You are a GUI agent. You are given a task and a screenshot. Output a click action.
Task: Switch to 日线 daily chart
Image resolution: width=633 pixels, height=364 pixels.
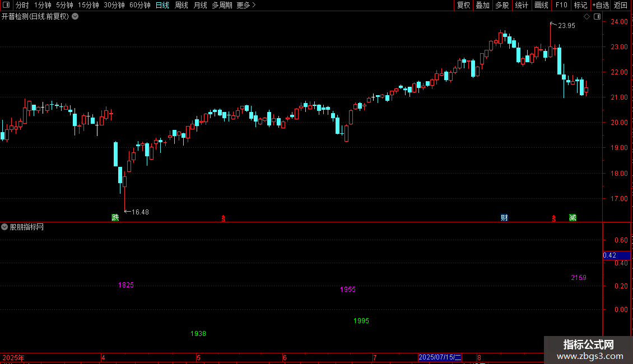tap(162, 5)
